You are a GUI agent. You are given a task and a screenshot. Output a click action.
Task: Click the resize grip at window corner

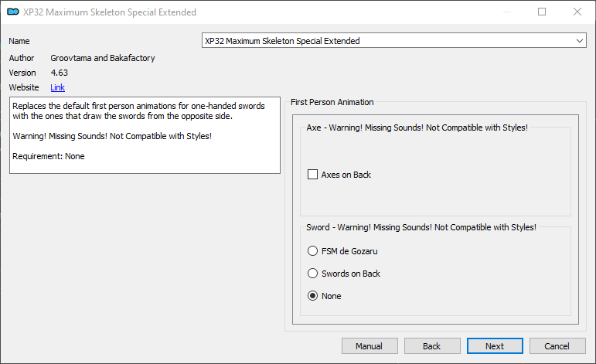tap(591, 359)
